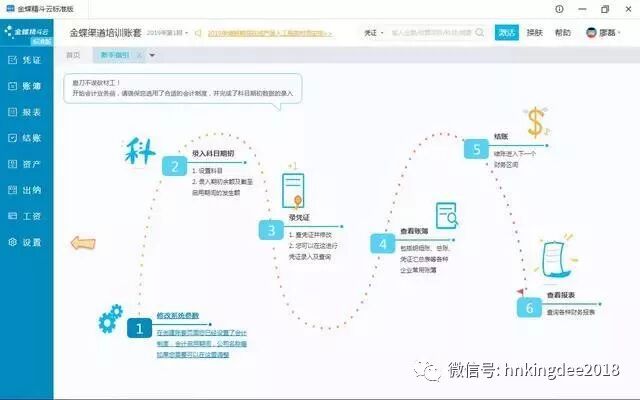640x400 pixels.
Task: Click the dollar sign icon near 结账
Action: tap(536, 122)
